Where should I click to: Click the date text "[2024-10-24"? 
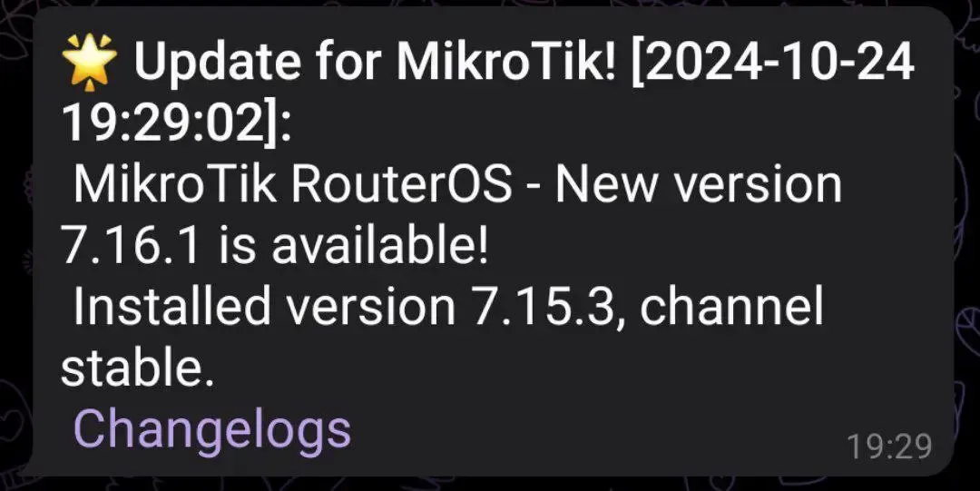pyautogui.click(x=773, y=63)
